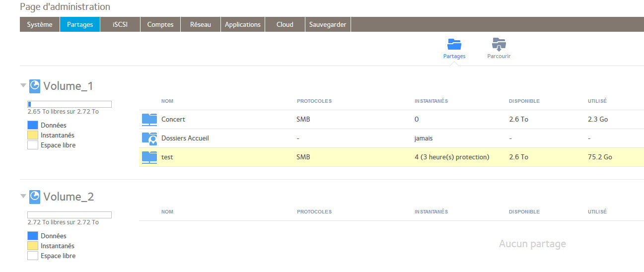The height and width of the screenshot is (272, 644).
Task: Click the Volume_1 disk icon
Action: click(35, 86)
